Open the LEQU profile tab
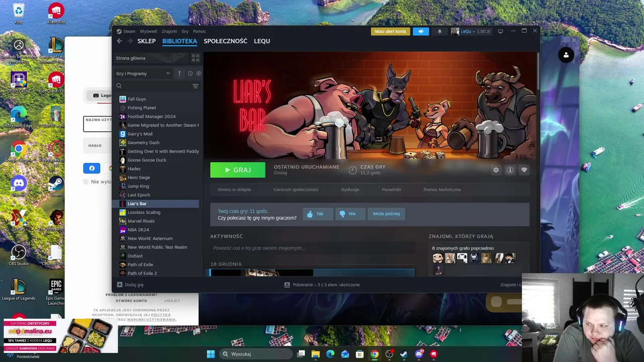Viewport: 644px width, 362px height. coord(262,41)
